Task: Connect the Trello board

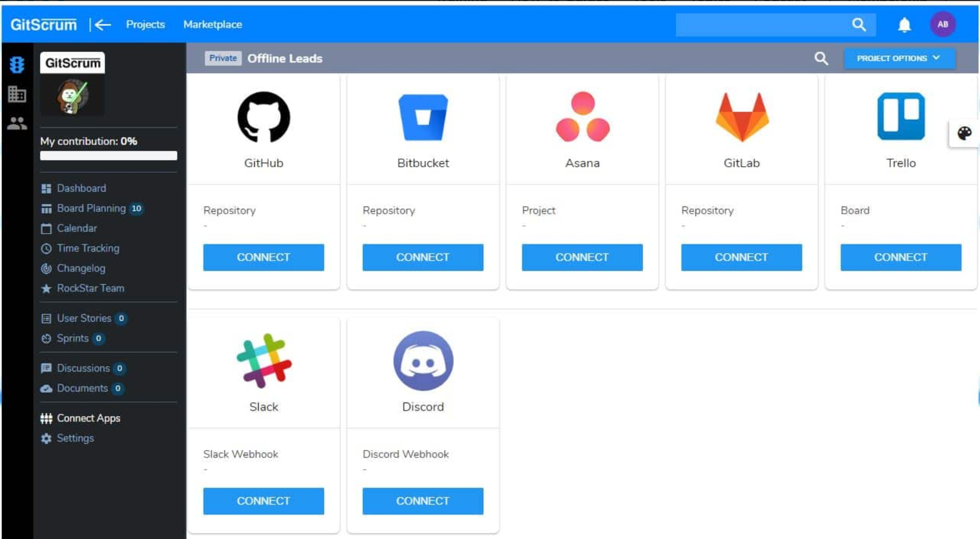Action: pyautogui.click(x=901, y=257)
